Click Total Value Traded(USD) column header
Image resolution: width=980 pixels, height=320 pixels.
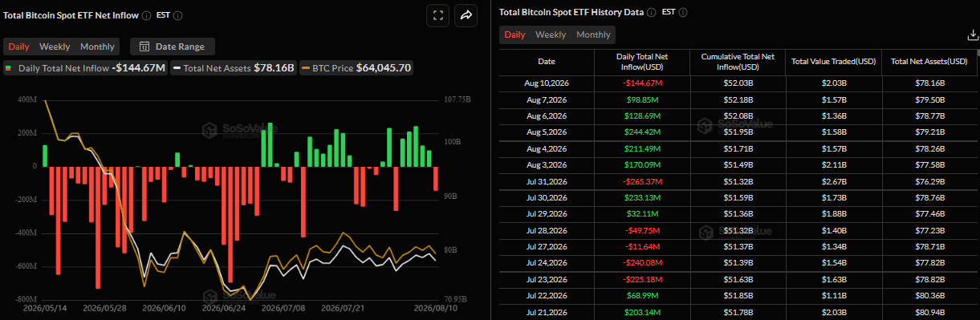(834, 61)
